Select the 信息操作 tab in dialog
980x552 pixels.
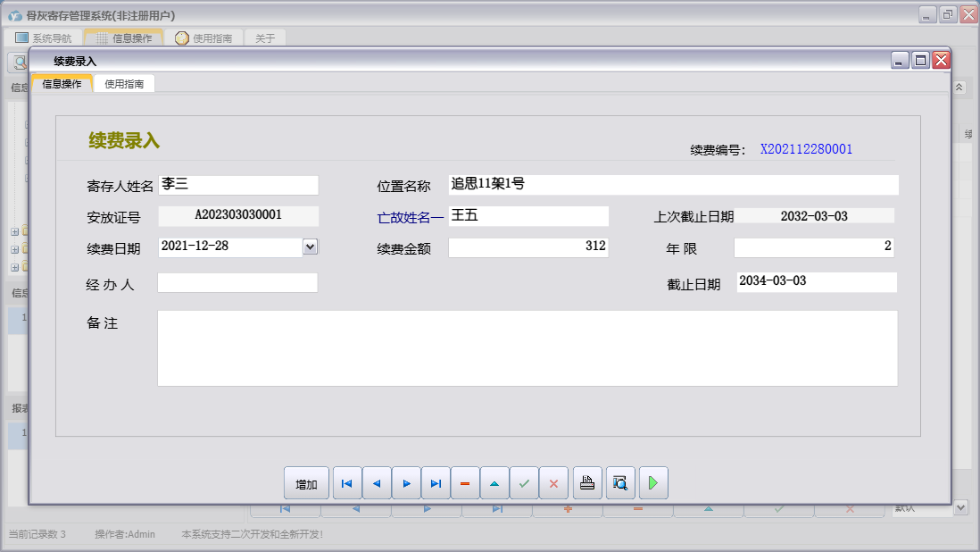(x=62, y=84)
